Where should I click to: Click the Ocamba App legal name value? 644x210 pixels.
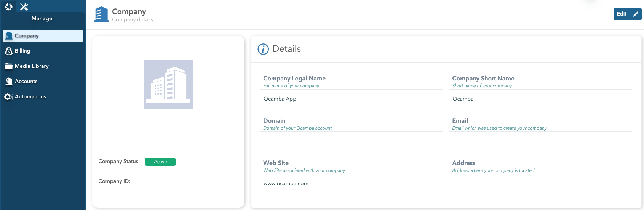point(280,99)
